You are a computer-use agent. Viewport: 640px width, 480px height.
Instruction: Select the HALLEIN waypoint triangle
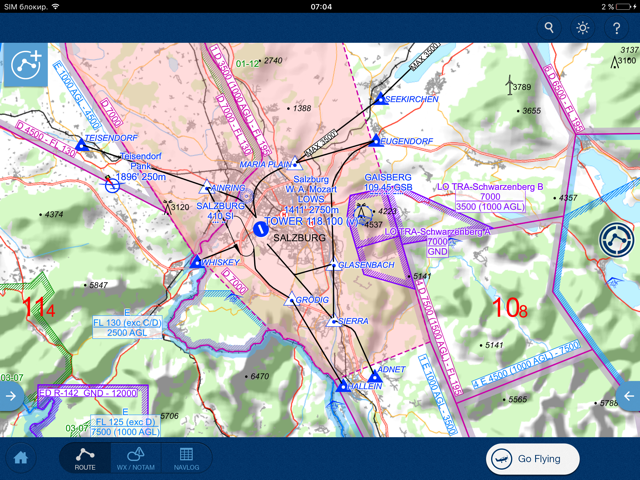[342, 386]
